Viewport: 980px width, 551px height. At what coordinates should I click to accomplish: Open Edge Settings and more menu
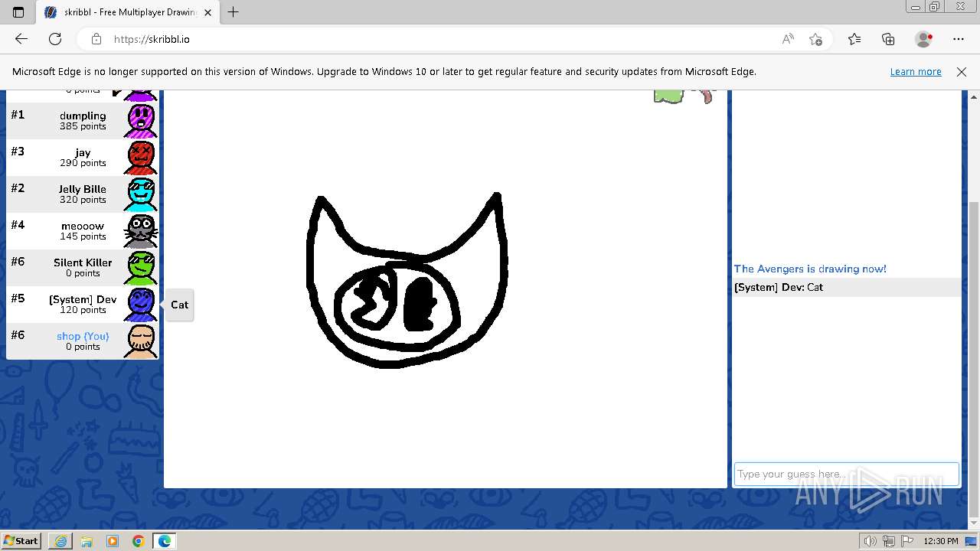[x=959, y=39]
